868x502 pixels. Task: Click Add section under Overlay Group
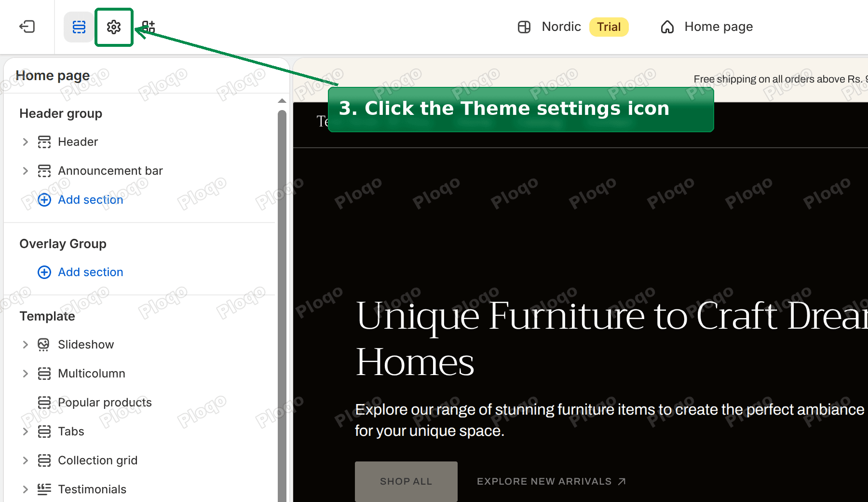(91, 272)
